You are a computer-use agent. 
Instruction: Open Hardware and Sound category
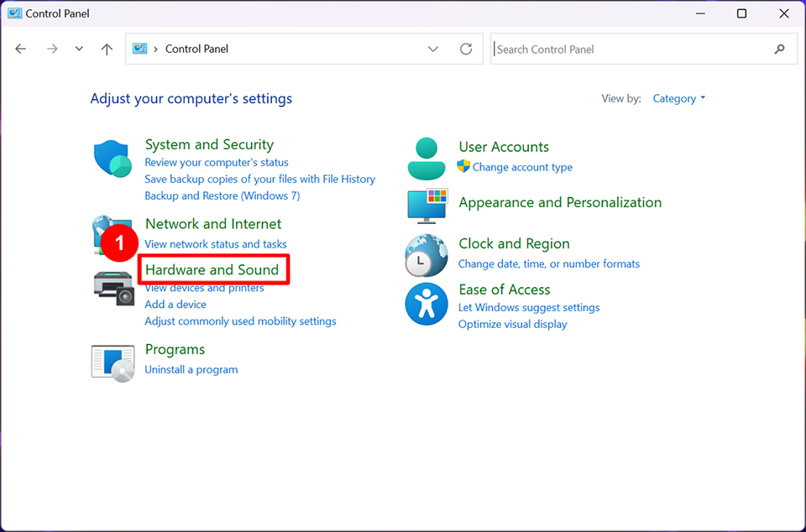coord(212,269)
